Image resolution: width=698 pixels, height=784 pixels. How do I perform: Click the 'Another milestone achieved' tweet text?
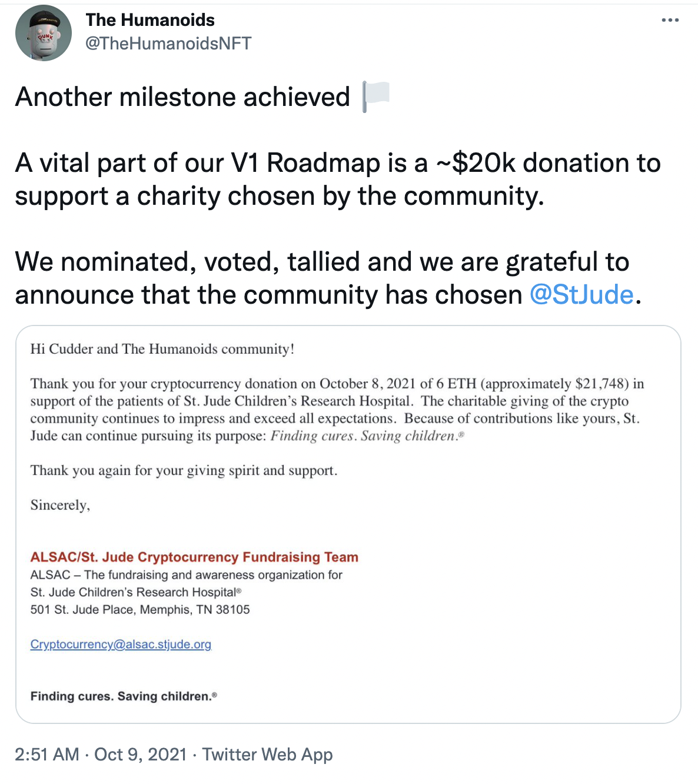182,97
